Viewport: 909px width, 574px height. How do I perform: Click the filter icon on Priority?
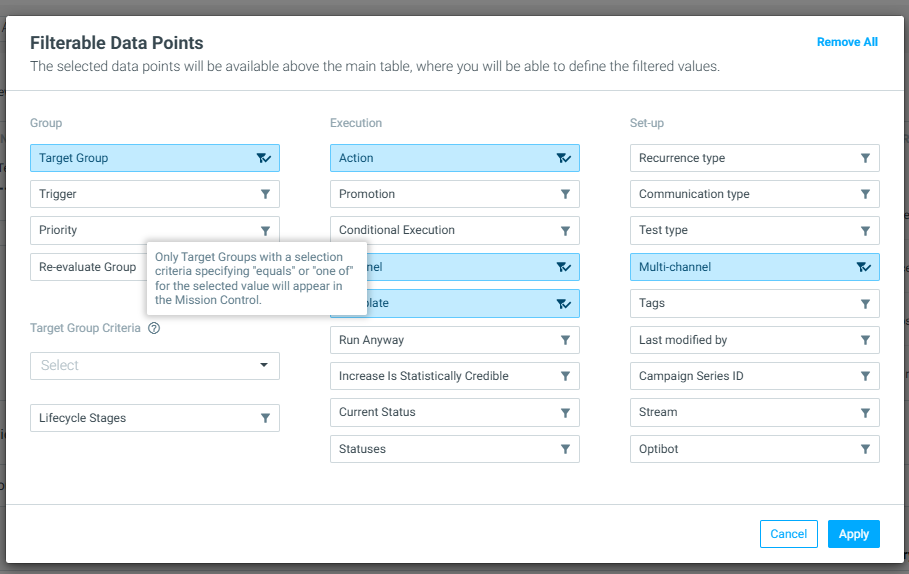coord(265,231)
